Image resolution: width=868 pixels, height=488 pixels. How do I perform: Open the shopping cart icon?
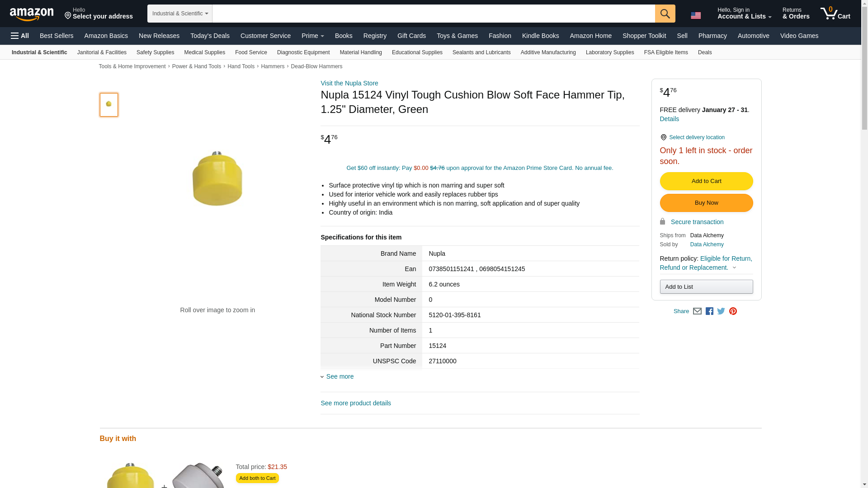coord(835,13)
